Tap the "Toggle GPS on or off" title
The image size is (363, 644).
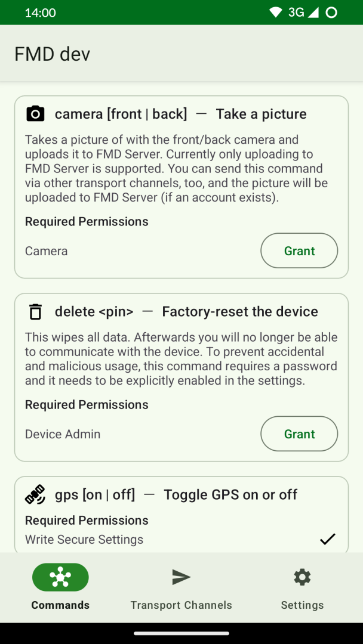tap(230, 494)
